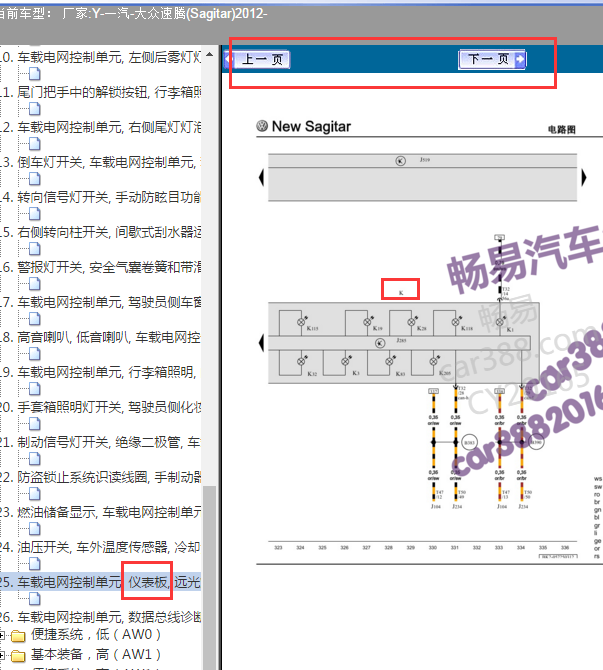Open document icon under item 22 防盗锁止系统识读线圈
Viewport: 603px width, 670px height.
(35, 494)
